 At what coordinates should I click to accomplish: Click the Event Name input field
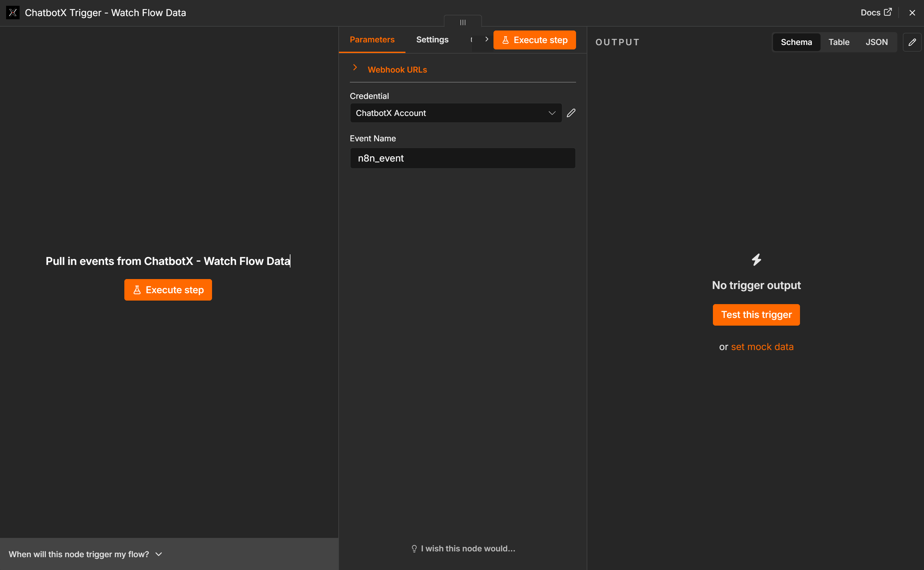(x=463, y=158)
